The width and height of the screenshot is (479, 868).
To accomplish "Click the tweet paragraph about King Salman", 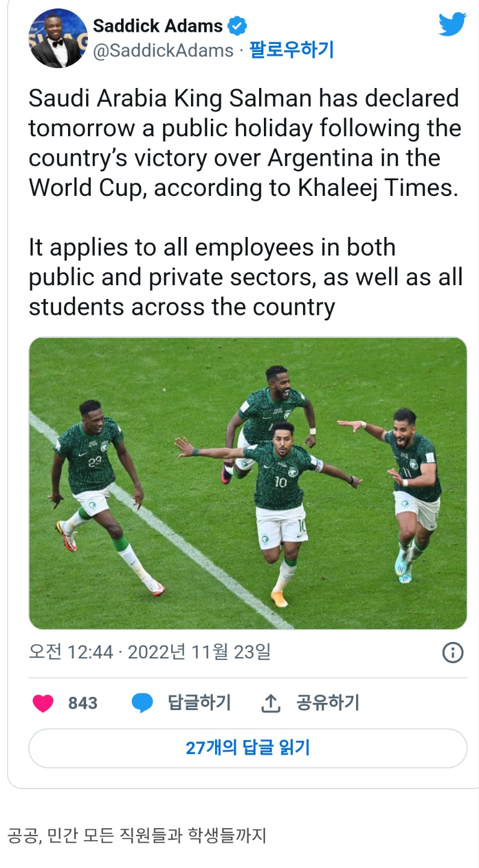I will point(244,143).
